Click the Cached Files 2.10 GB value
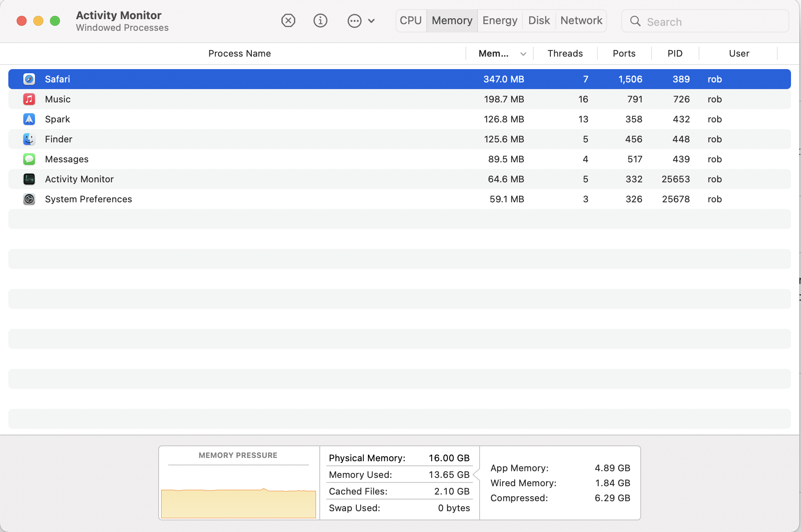Screen dimensions: 801x532 (452, 491)
